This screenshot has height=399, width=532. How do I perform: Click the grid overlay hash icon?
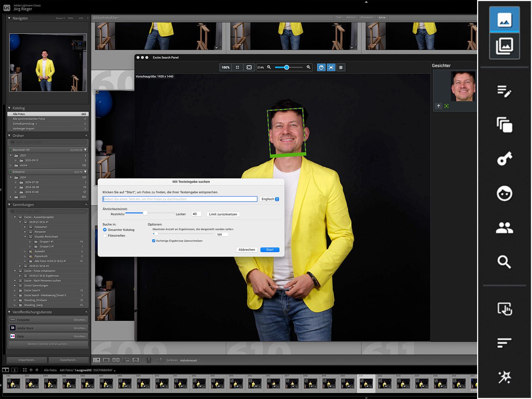341,68
